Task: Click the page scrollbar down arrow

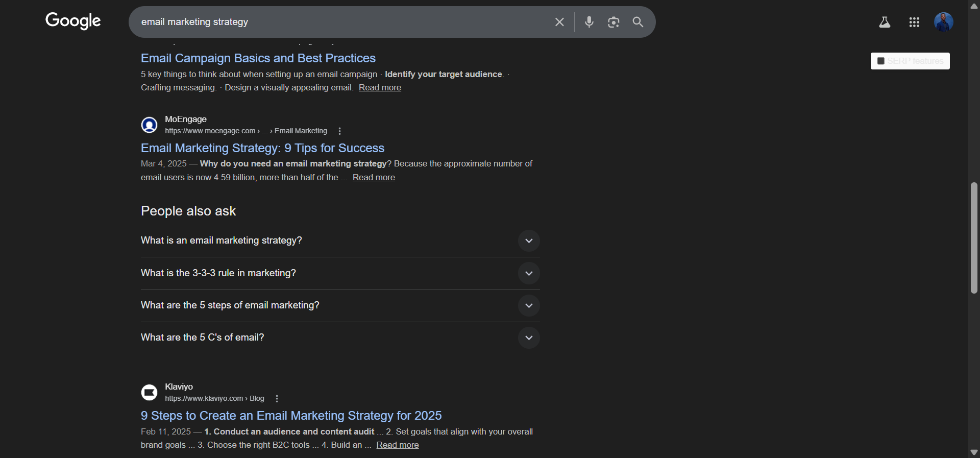Action: click(974, 452)
